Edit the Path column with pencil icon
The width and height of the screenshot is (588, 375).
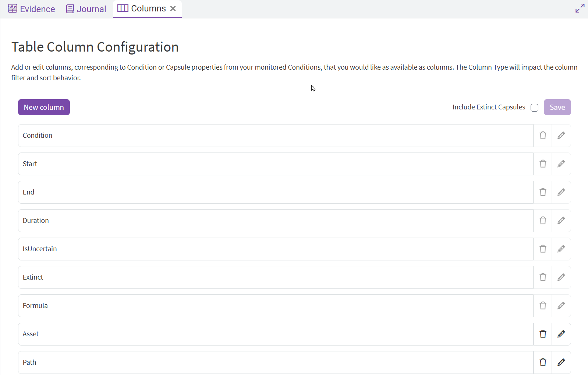click(x=561, y=362)
